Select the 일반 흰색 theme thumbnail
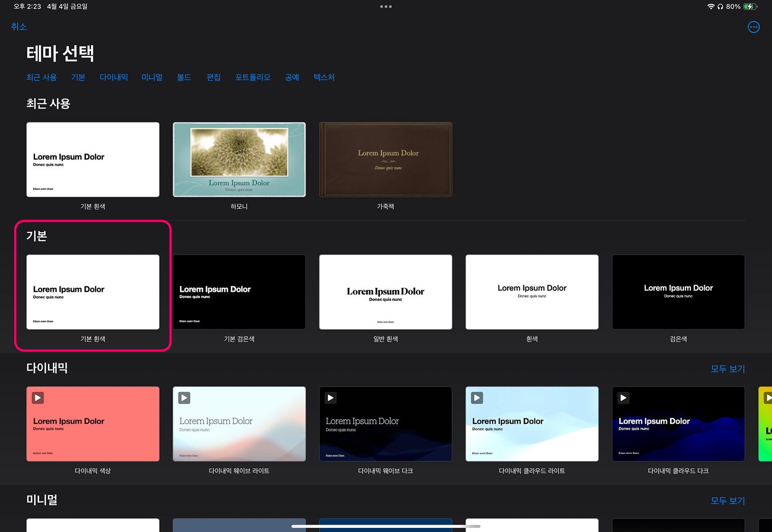The image size is (772, 532). point(386,292)
